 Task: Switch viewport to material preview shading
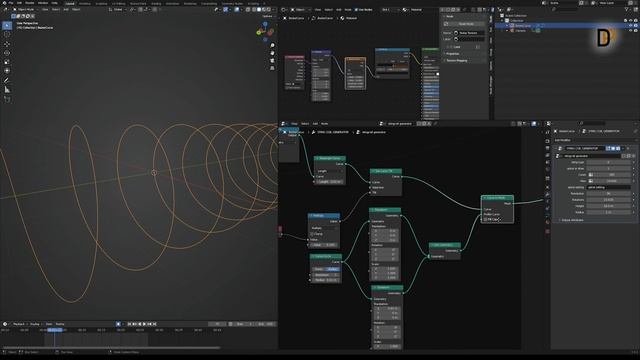click(264, 9)
